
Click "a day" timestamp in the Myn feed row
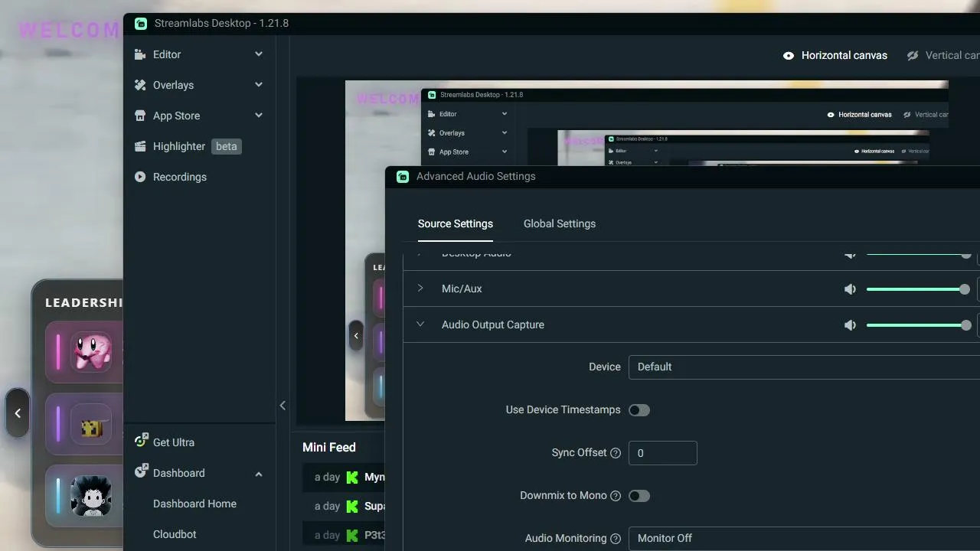pyautogui.click(x=327, y=478)
